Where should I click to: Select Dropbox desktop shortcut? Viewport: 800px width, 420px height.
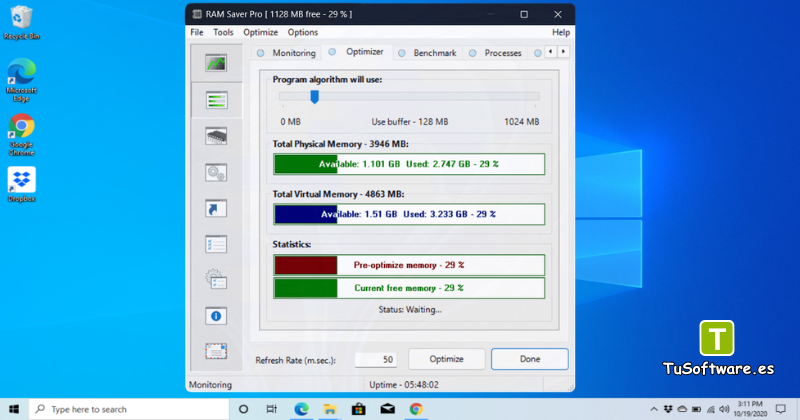pyautogui.click(x=21, y=184)
